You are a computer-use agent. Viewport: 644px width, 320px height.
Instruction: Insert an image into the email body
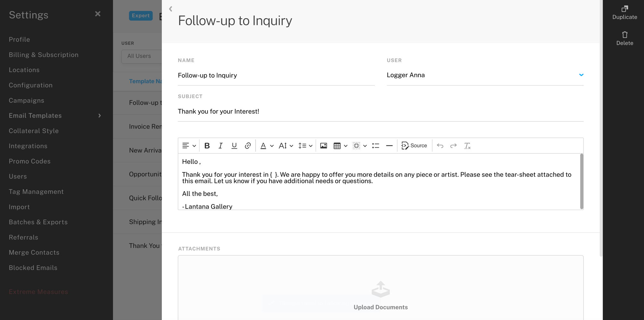coord(324,146)
